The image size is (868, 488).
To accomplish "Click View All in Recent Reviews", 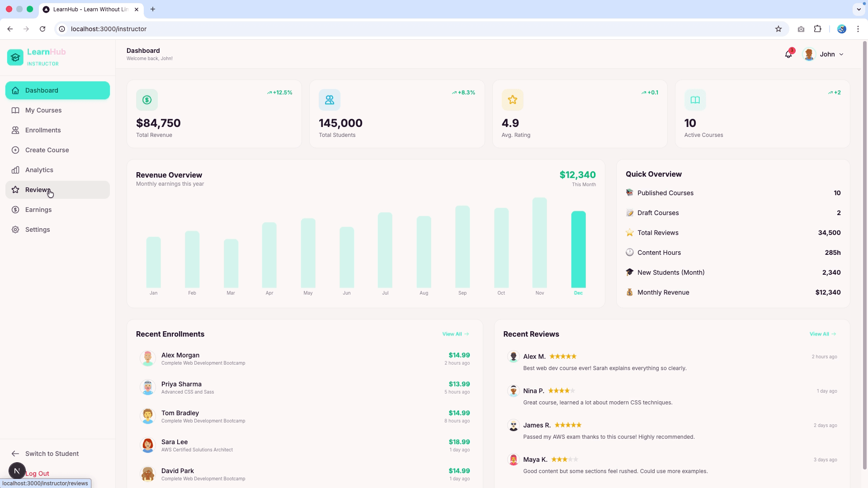I will pyautogui.click(x=823, y=334).
